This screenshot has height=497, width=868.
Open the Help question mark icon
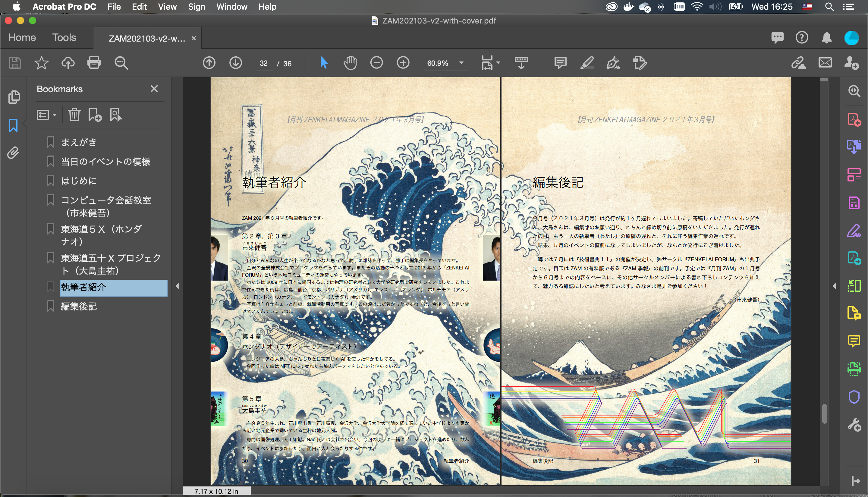(802, 38)
